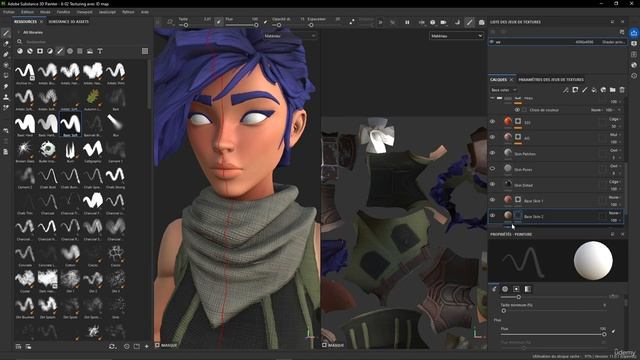Filter resources by Smart Masks icon
Screen dimensions: 640x360
coord(40,51)
